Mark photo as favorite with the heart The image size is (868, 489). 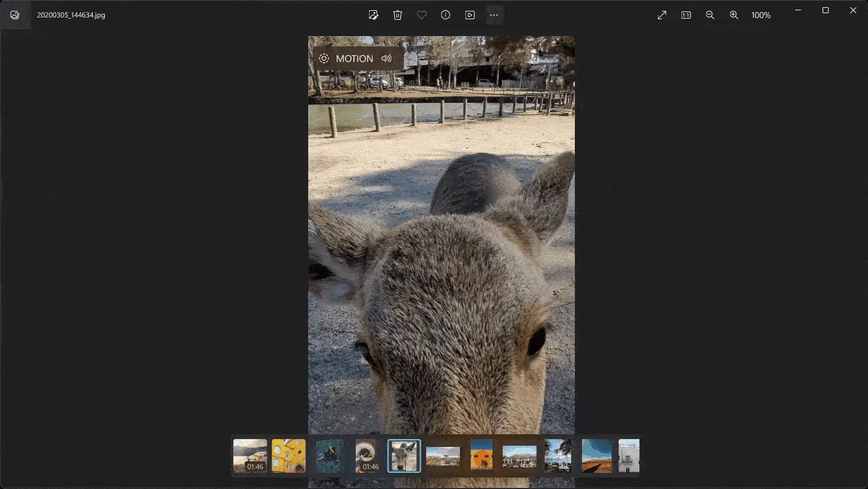tap(421, 15)
